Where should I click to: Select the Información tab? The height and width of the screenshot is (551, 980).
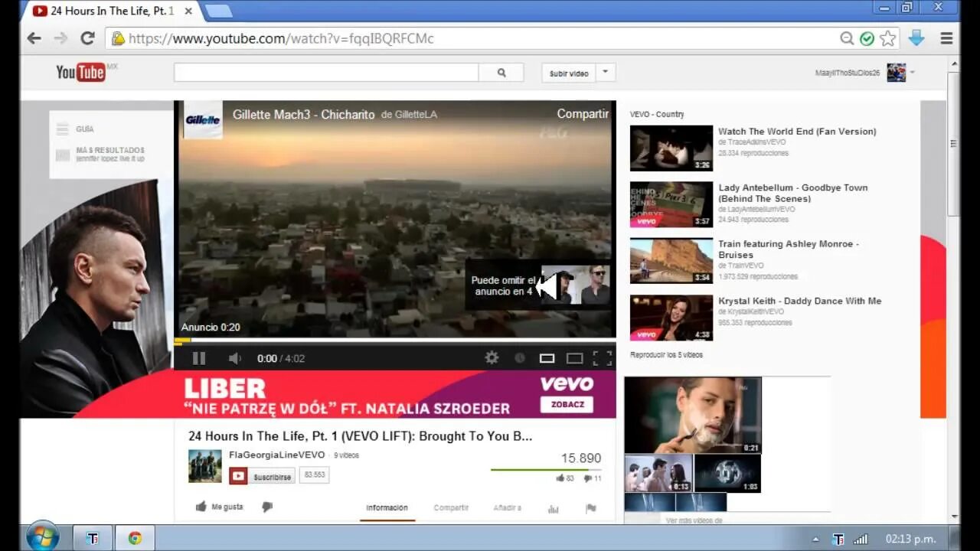tap(387, 508)
